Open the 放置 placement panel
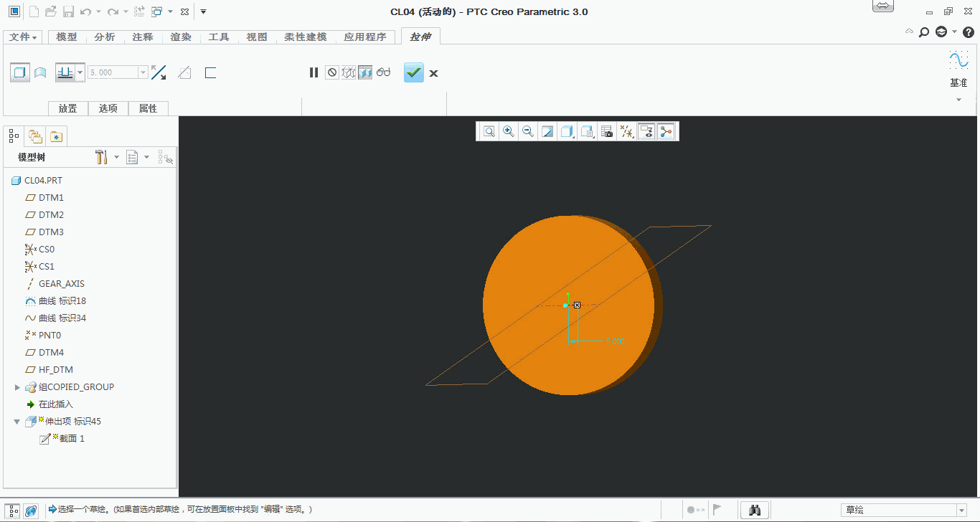Screen dimensions: 980x522 pyautogui.click(x=68, y=108)
